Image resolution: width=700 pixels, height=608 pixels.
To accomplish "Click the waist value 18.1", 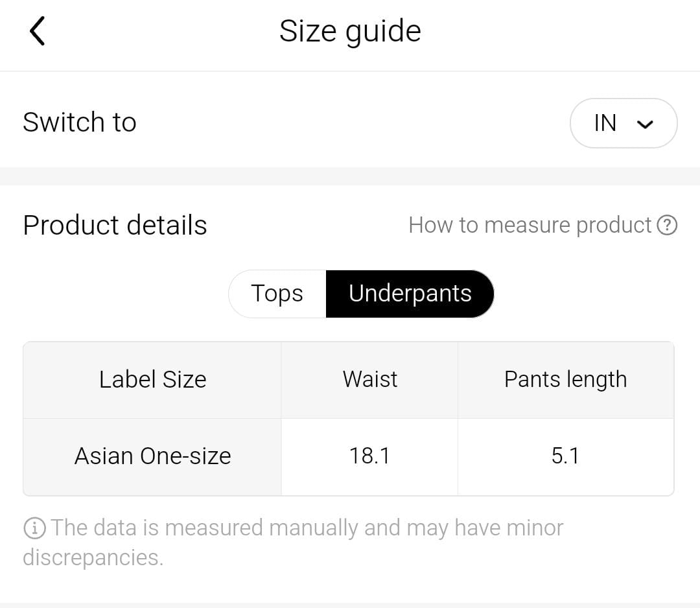I will [x=369, y=457].
